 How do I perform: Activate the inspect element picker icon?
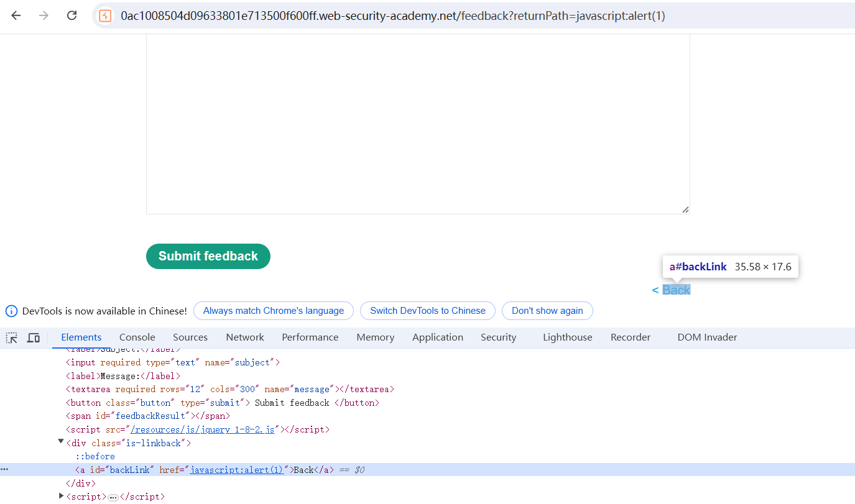click(x=12, y=337)
